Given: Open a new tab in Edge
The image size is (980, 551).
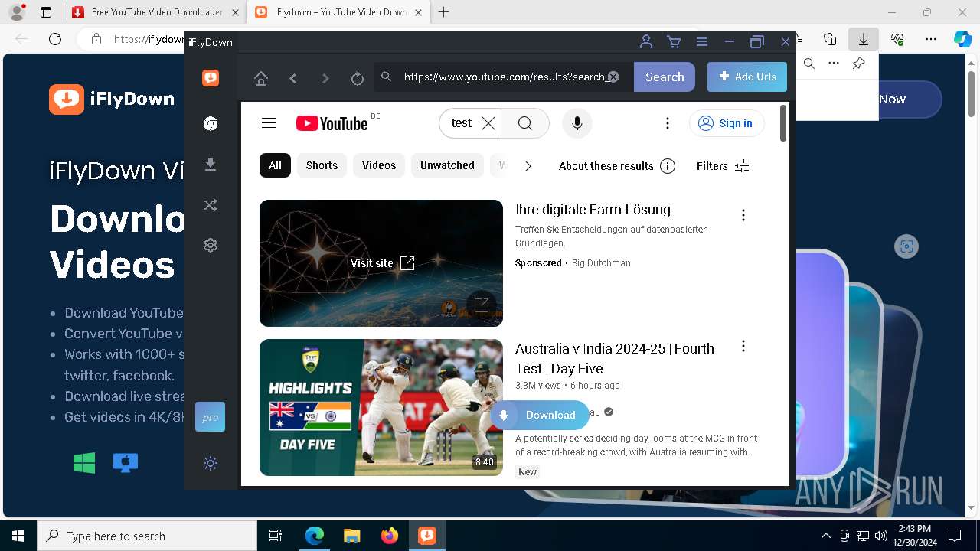Looking at the screenshot, I should (444, 12).
